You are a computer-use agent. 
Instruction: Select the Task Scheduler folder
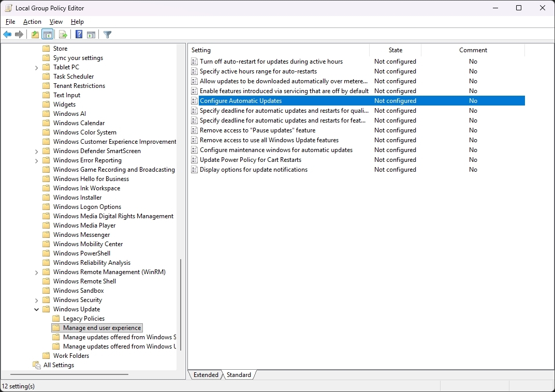pos(74,77)
